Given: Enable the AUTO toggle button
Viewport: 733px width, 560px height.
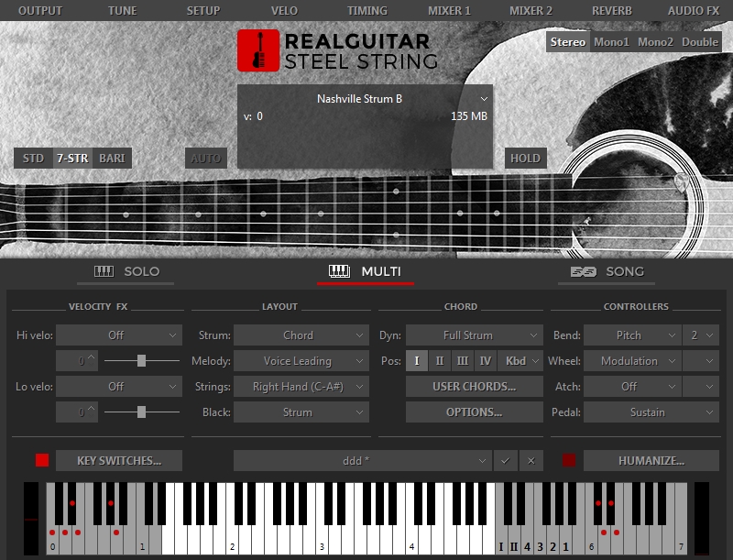Looking at the screenshot, I should tap(206, 158).
